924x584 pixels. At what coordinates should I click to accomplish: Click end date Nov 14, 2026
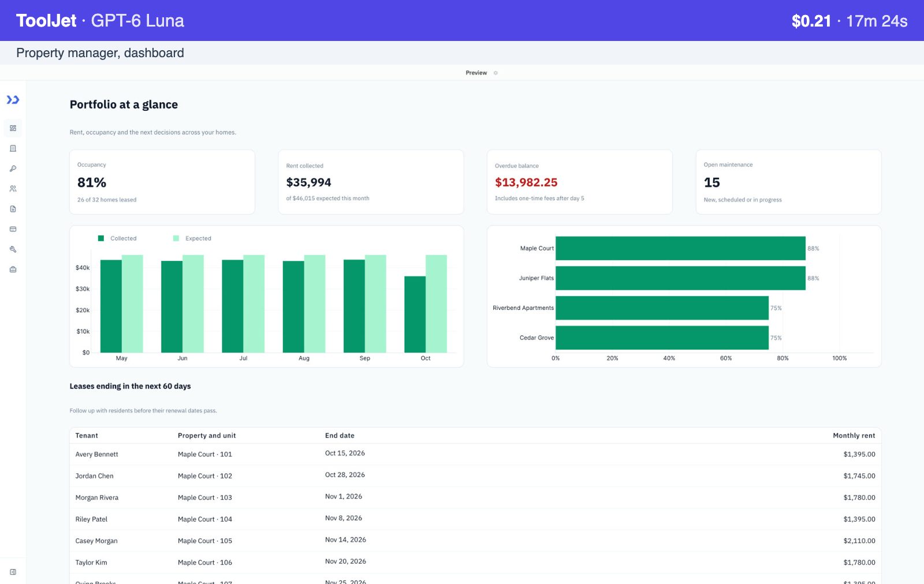pos(345,540)
